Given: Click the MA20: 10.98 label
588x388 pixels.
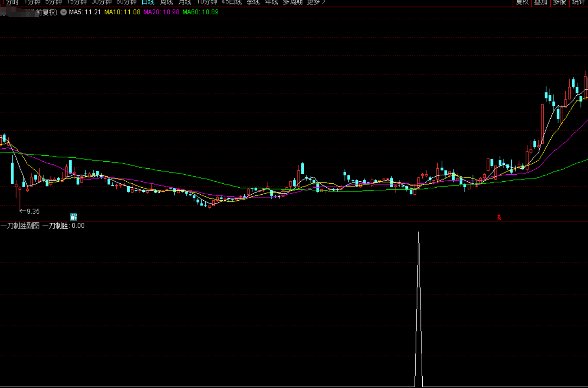Looking at the screenshot, I should (161, 12).
